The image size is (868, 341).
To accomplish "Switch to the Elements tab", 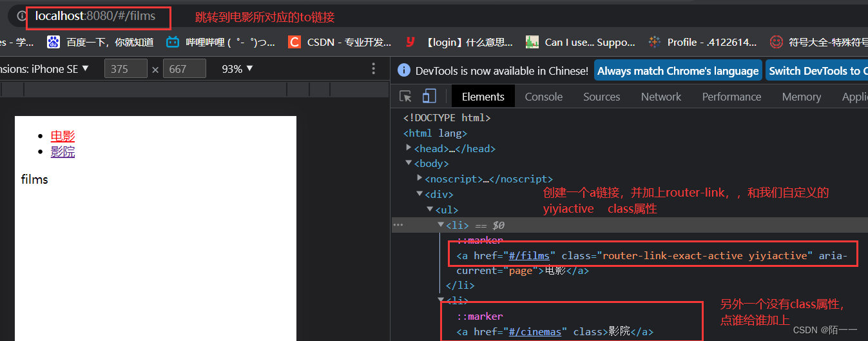I will [483, 97].
